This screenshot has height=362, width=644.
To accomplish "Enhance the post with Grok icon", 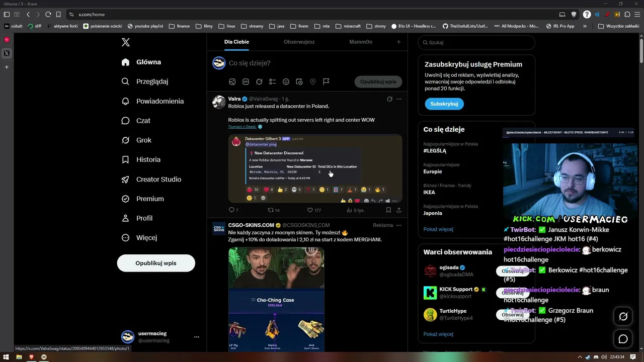I will 259,81.
